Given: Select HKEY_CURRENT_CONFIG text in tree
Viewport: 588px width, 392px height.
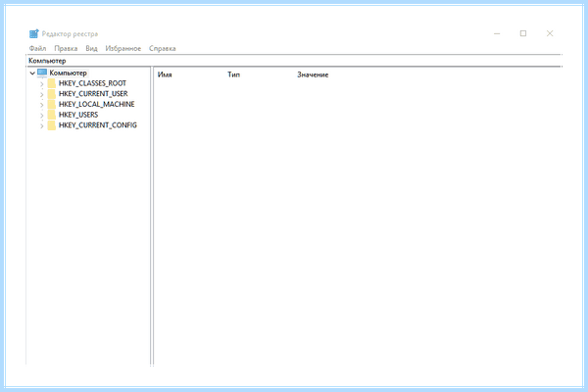Looking at the screenshot, I should click(97, 125).
